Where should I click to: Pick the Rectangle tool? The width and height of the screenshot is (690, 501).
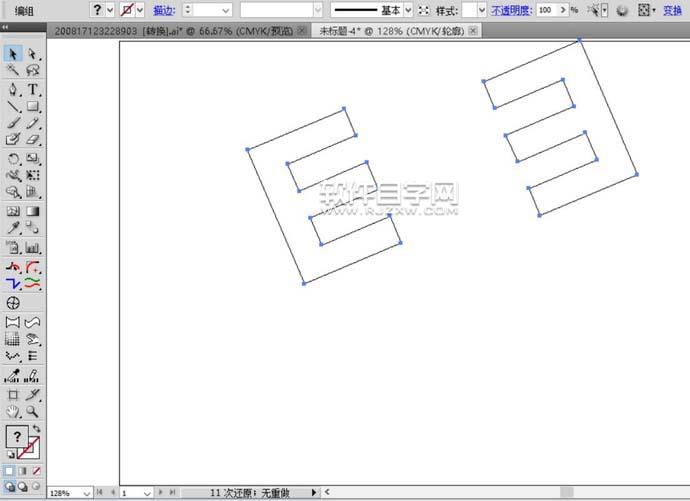point(32,106)
